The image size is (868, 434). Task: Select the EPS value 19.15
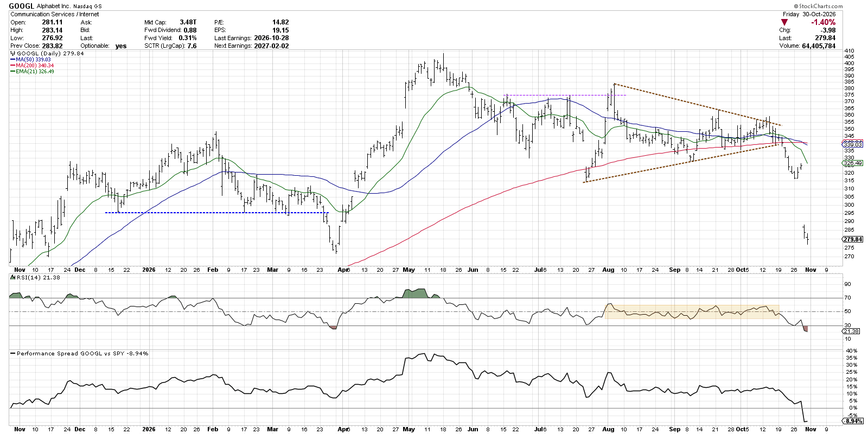point(280,30)
